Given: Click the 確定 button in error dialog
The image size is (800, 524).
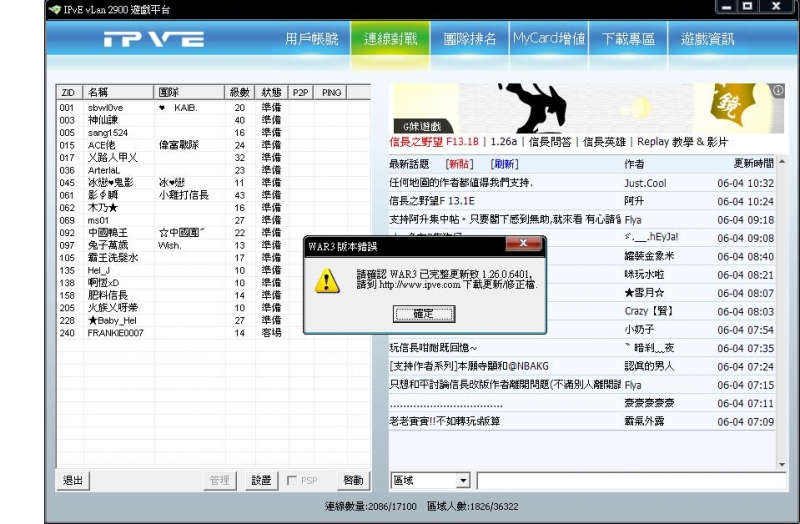Looking at the screenshot, I should [423, 314].
